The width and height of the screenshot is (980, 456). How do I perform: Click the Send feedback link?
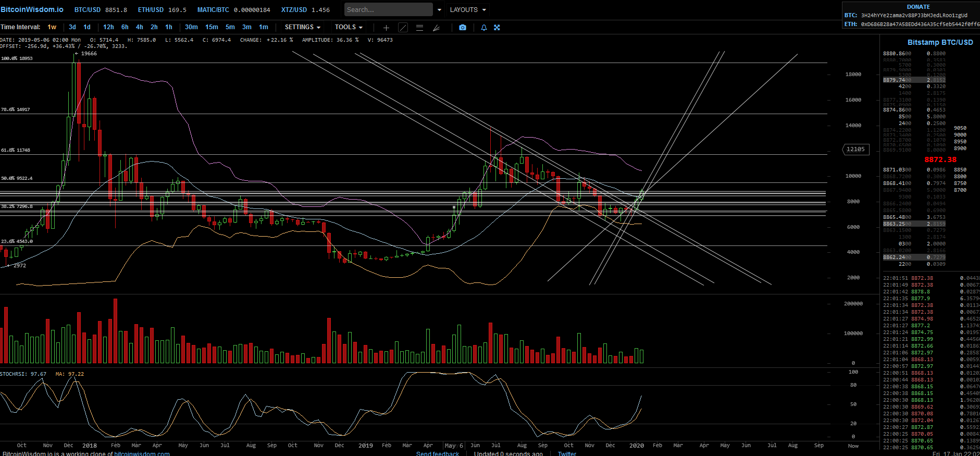(438, 453)
